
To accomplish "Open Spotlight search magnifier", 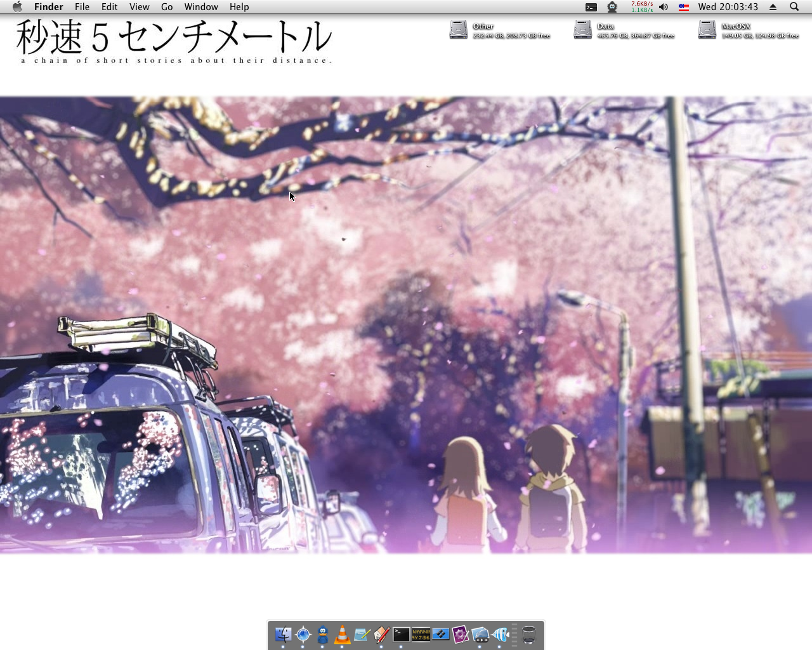I will point(794,7).
